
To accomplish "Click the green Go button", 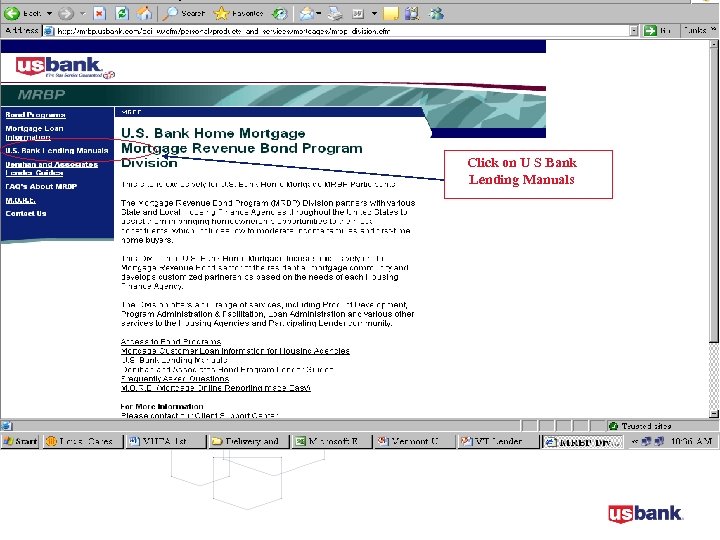I will (658, 31).
